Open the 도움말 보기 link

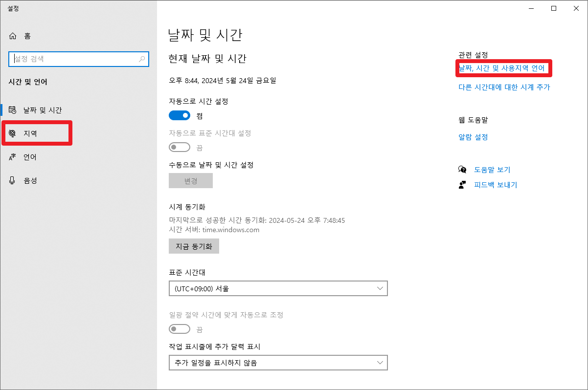[x=492, y=170]
